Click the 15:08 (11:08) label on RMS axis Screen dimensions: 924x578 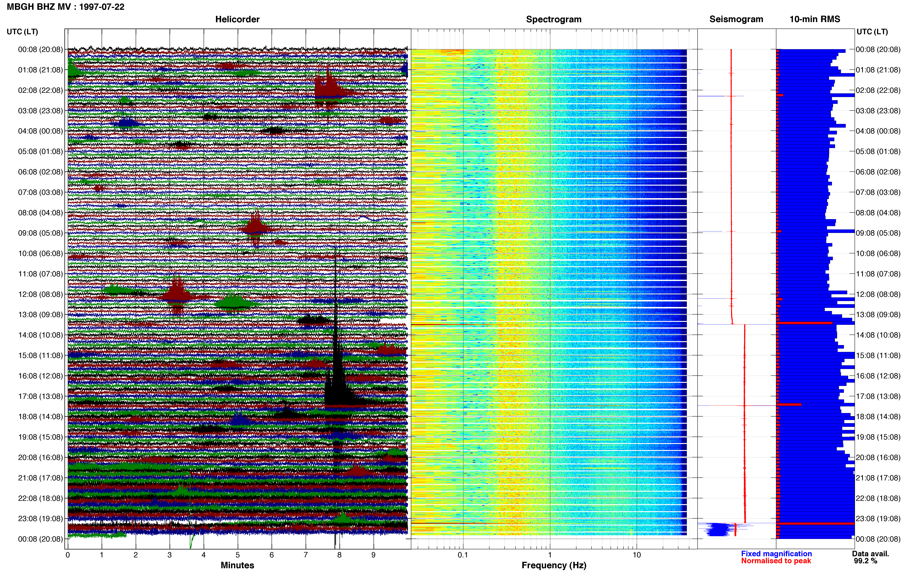(x=878, y=356)
